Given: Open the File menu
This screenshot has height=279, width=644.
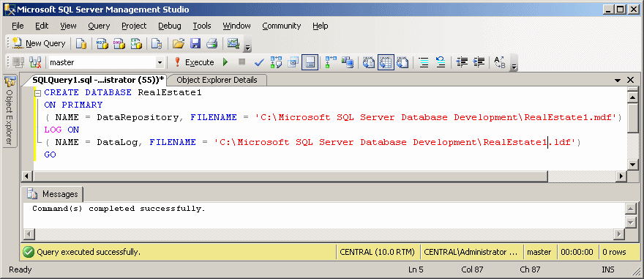Looking at the screenshot, I should tap(18, 26).
